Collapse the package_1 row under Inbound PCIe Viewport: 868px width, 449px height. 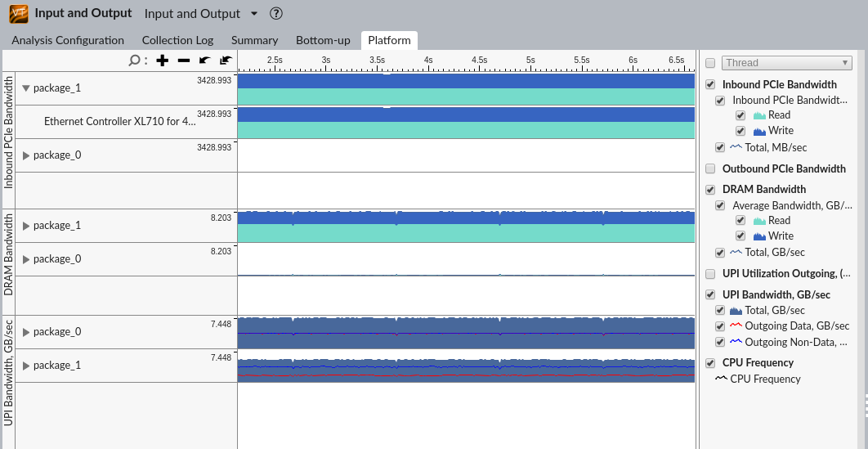click(x=26, y=88)
